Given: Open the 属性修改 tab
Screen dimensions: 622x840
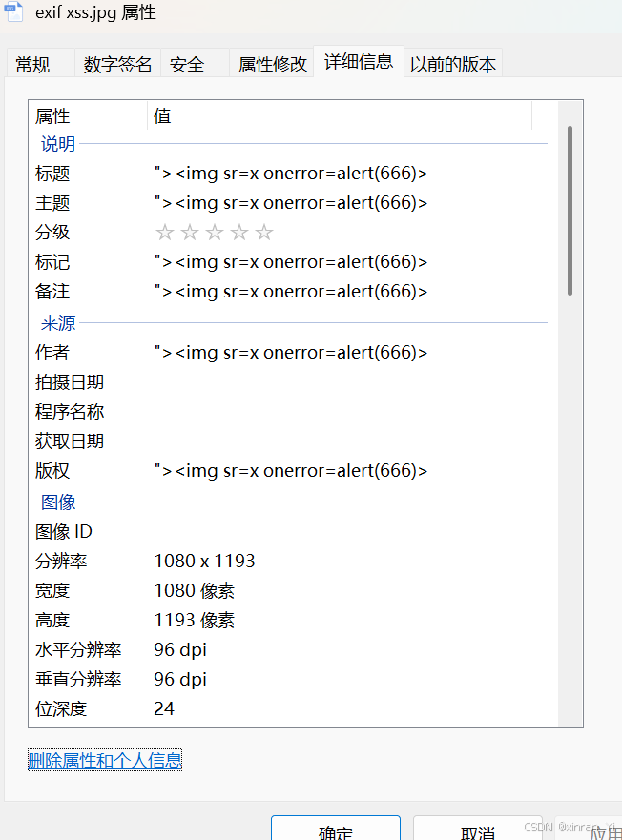Looking at the screenshot, I should pos(272,63).
